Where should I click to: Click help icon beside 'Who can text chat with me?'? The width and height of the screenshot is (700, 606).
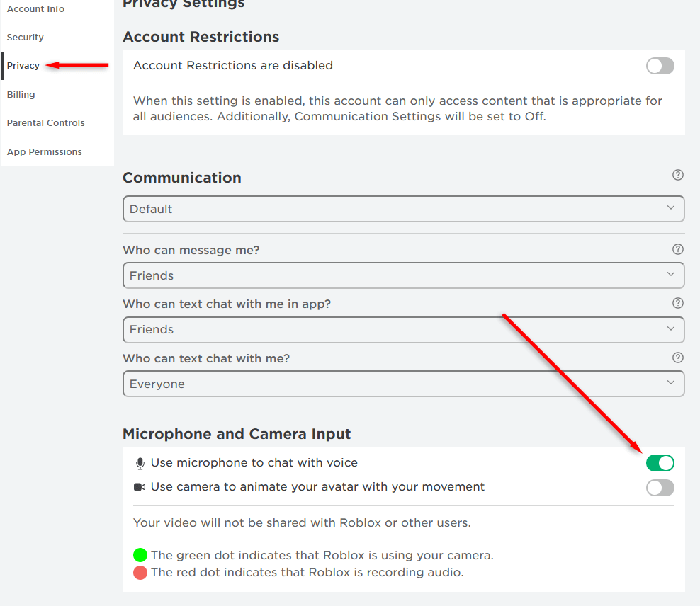coord(678,358)
